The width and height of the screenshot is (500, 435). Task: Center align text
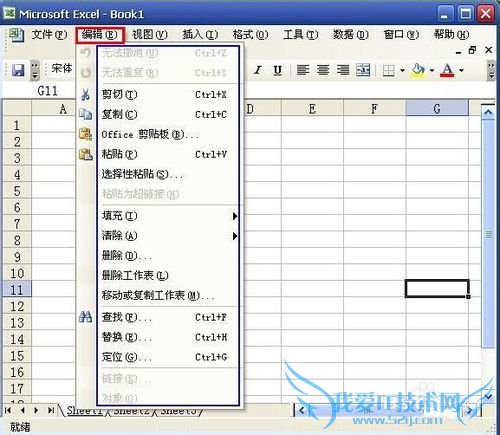tap(323, 70)
